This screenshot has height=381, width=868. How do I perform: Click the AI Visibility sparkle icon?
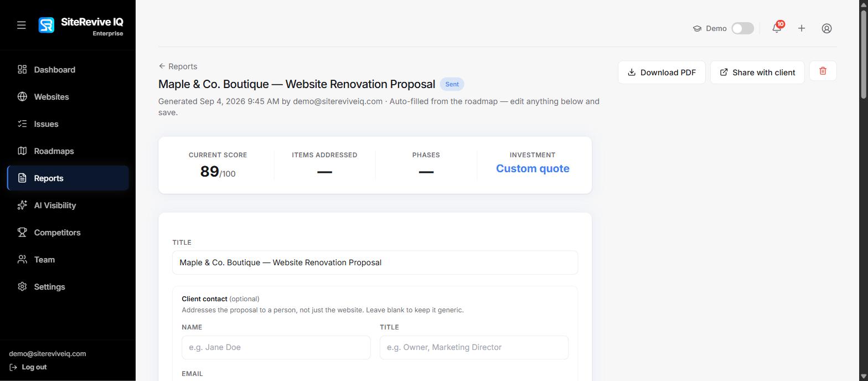coord(22,205)
